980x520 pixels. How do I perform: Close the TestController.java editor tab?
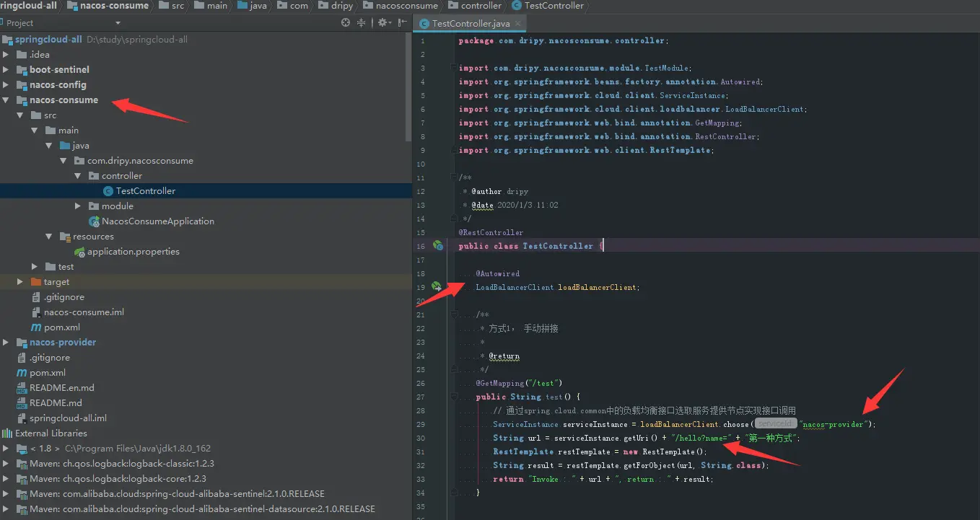[x=518, y=24]
